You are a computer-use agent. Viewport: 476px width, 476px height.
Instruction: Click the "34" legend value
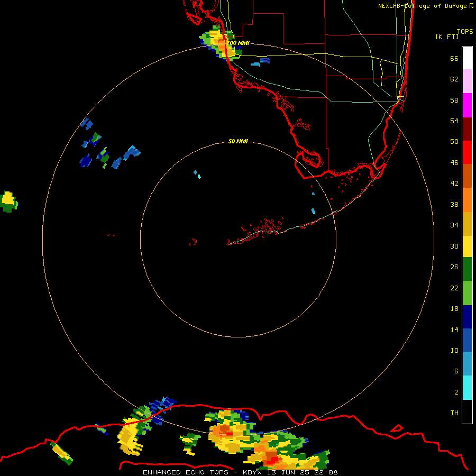pyautogui.click(x=454, y=225)
